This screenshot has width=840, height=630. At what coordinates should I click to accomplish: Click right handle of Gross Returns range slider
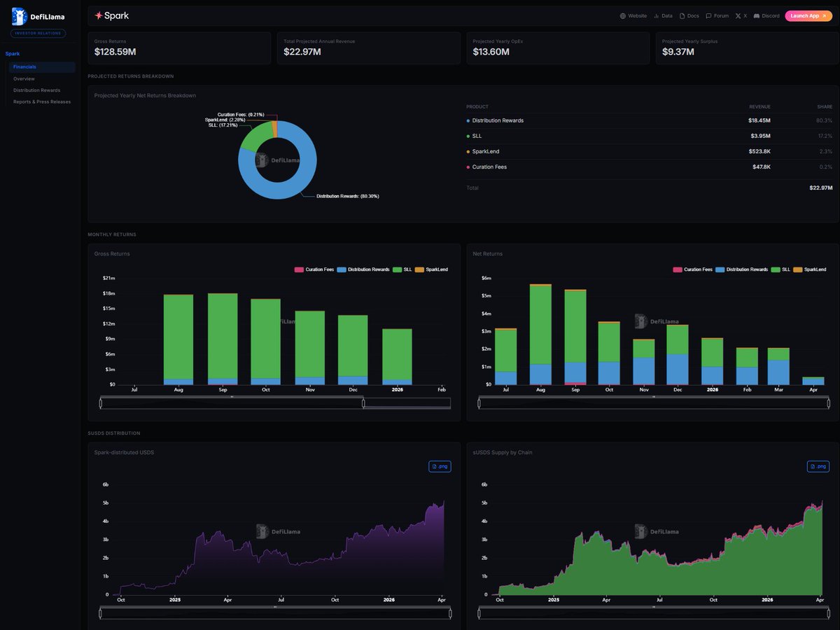(363, 403)
